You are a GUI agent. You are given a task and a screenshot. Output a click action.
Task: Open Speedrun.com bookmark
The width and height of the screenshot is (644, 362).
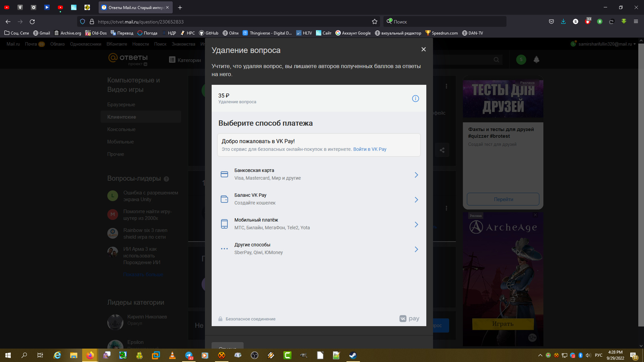(441, 33)
